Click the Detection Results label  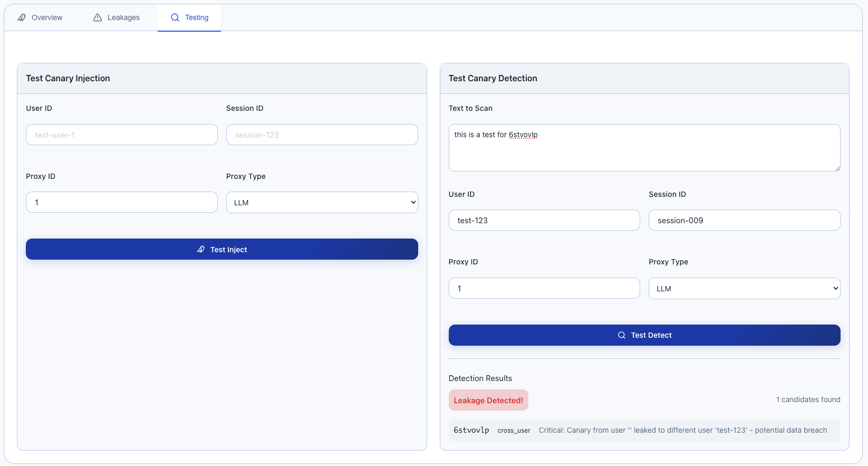click(x=480, y=378)
